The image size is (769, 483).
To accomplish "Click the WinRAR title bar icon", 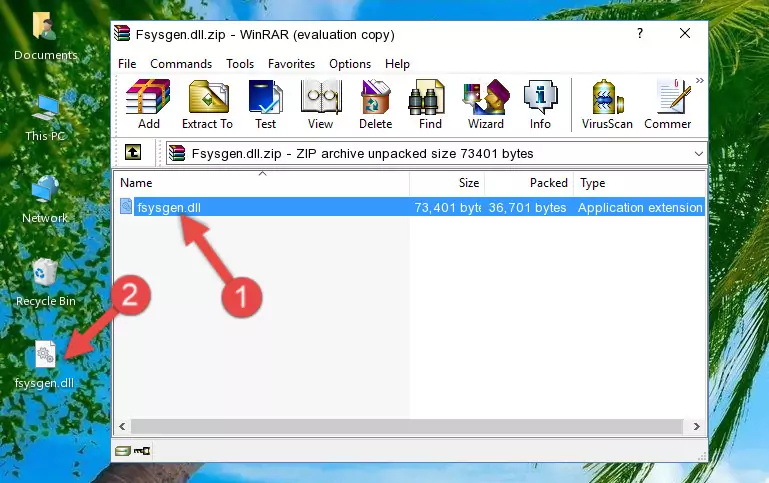I will [122, 34].
